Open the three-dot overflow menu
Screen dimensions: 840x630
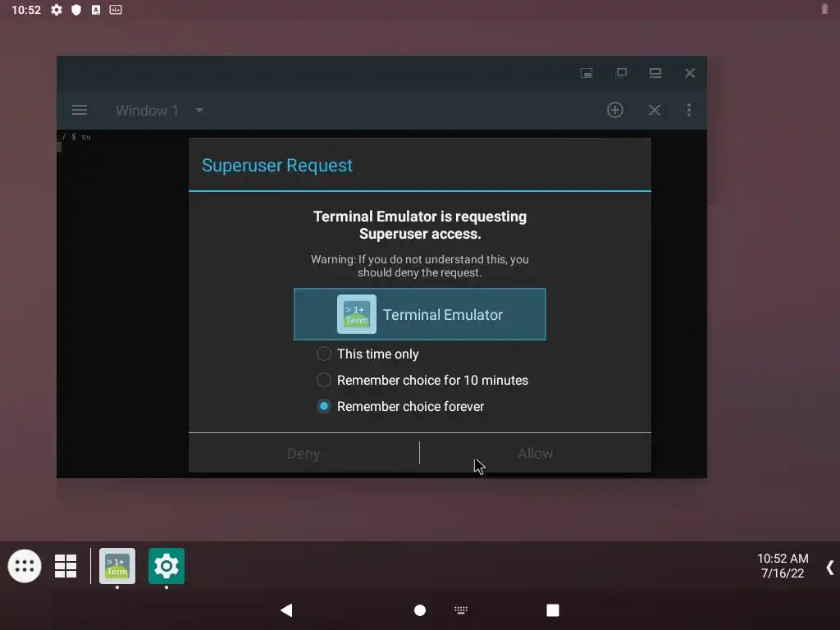pyautogui.click(x=689, y=111)
